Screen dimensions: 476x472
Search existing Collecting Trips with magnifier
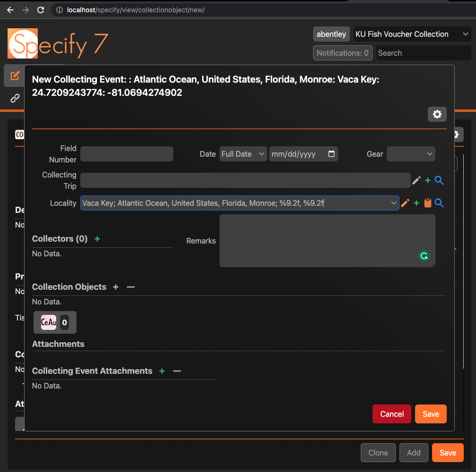[439, 180]
